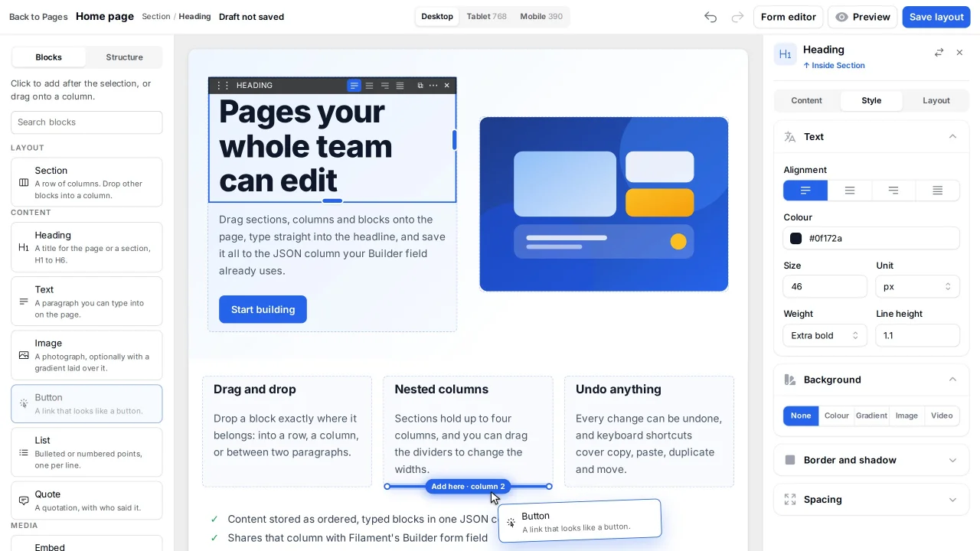The image size is (980, 551).
Task: Add a Text block from the list
Action: (87, 302)
